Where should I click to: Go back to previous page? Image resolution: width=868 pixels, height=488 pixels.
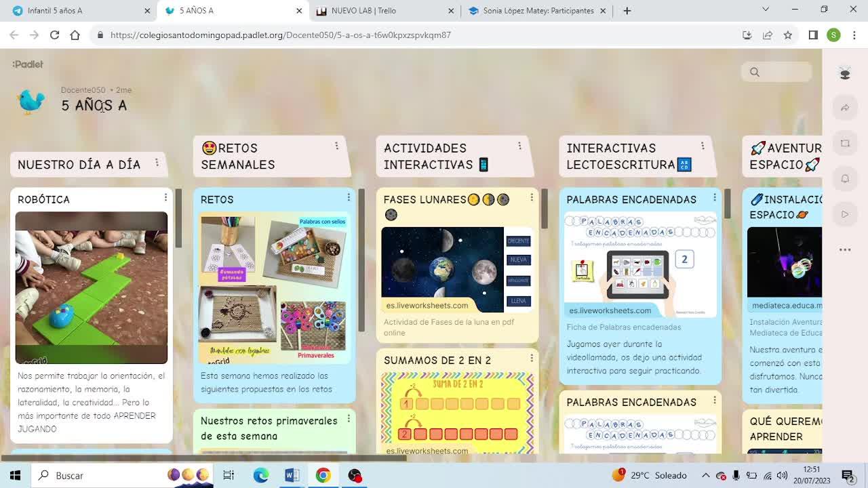[x=14, y=35]
